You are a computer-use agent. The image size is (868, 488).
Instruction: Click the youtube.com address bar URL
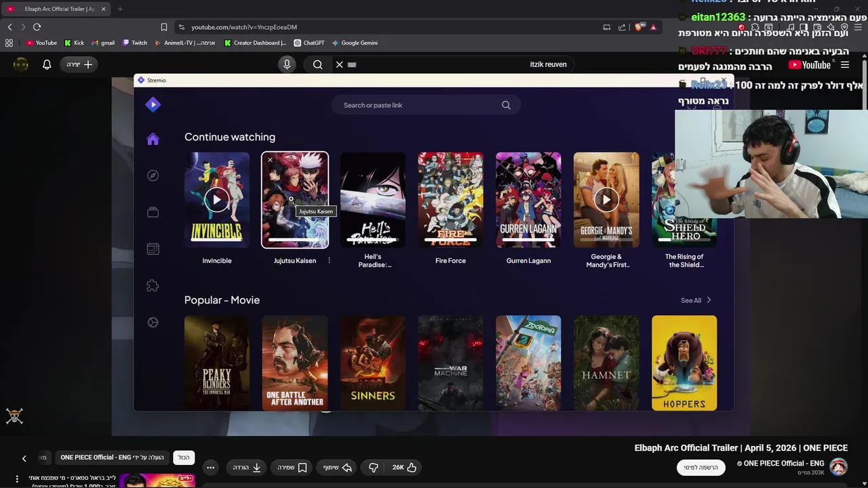click(244, 27)
